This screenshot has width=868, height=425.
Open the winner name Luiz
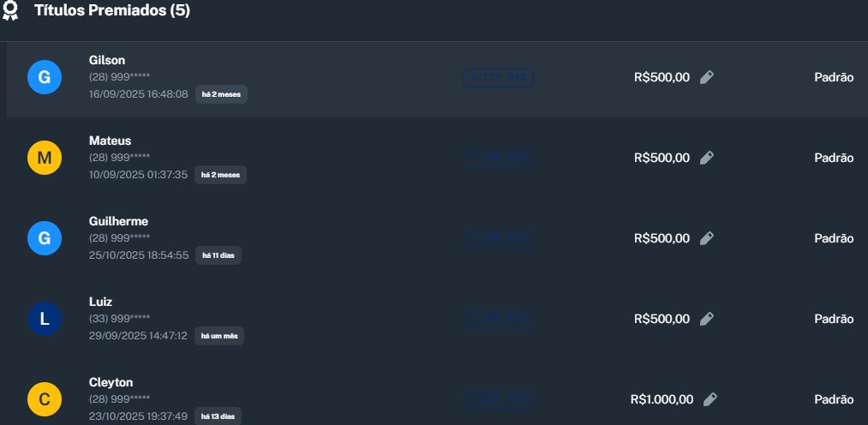pos(100,302)
